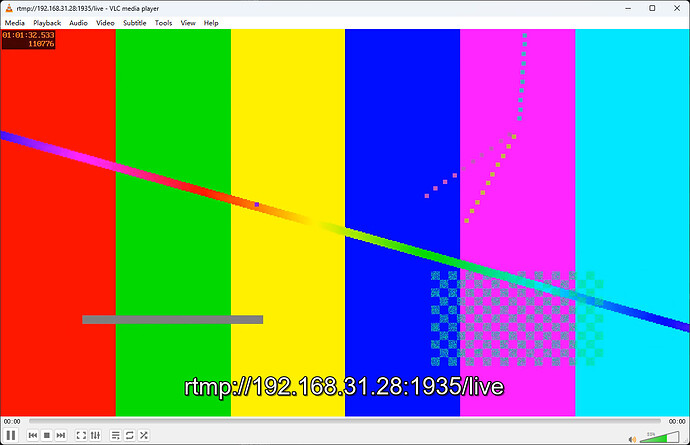Mute audio via speaker icon

tap(632, 439)
